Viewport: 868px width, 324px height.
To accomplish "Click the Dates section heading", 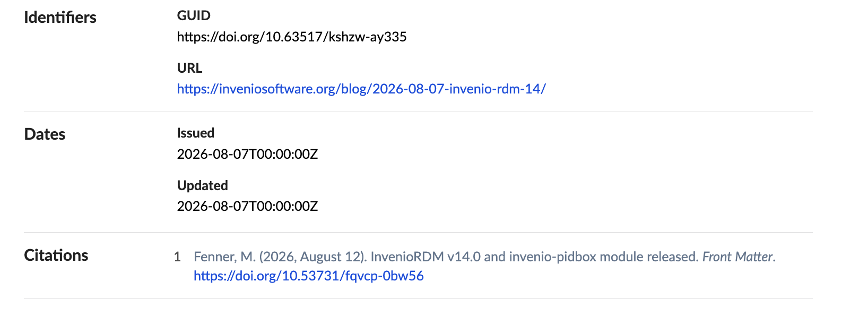I will click(45, 134).
